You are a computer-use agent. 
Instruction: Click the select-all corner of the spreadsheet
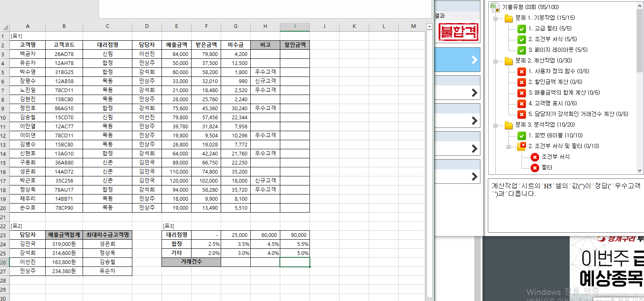coord(5,27)
